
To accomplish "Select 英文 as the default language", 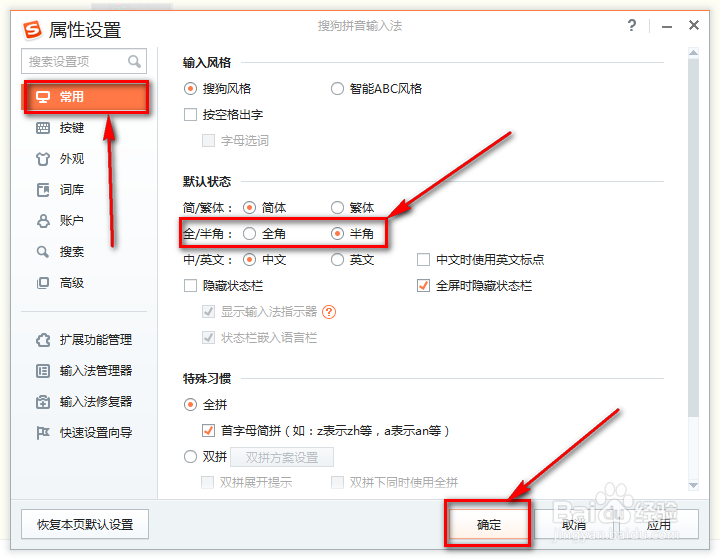I will [x=337, y=260].
